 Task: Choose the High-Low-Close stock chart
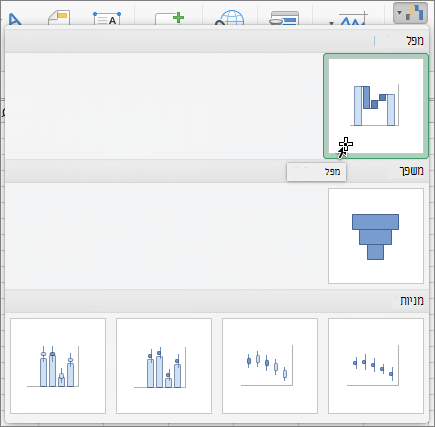click(376, 366)
